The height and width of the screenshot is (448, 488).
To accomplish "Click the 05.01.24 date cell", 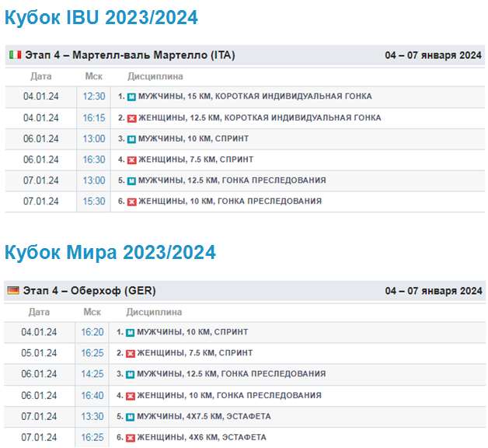I will point(39,353).
